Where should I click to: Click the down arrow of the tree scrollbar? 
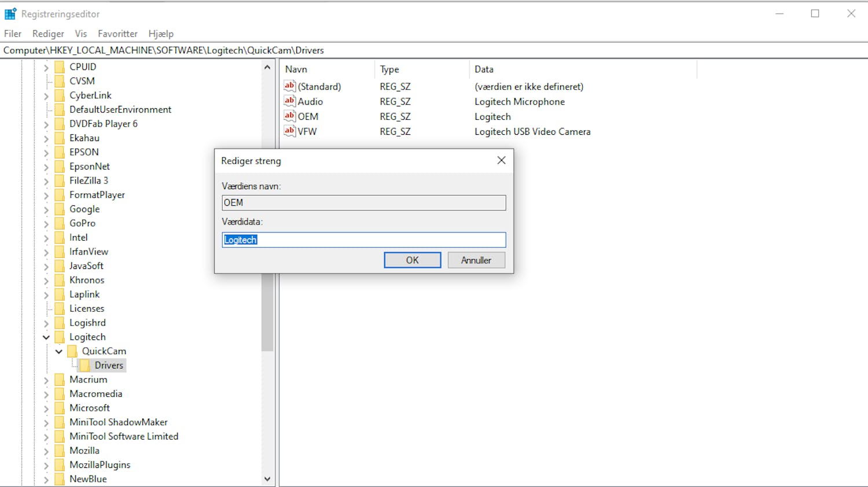[x=268, y=479]
